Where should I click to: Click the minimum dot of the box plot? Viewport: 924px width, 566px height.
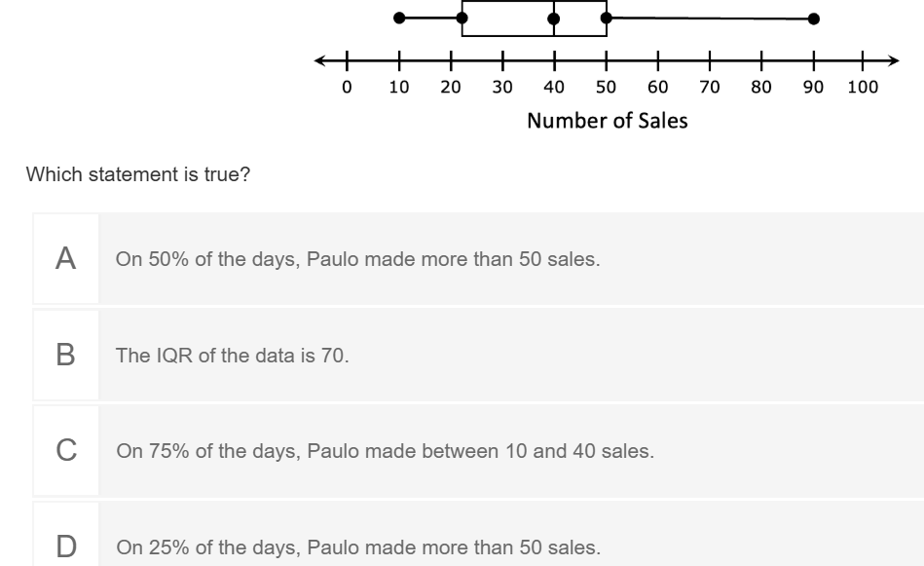click(x=399, y=19)
